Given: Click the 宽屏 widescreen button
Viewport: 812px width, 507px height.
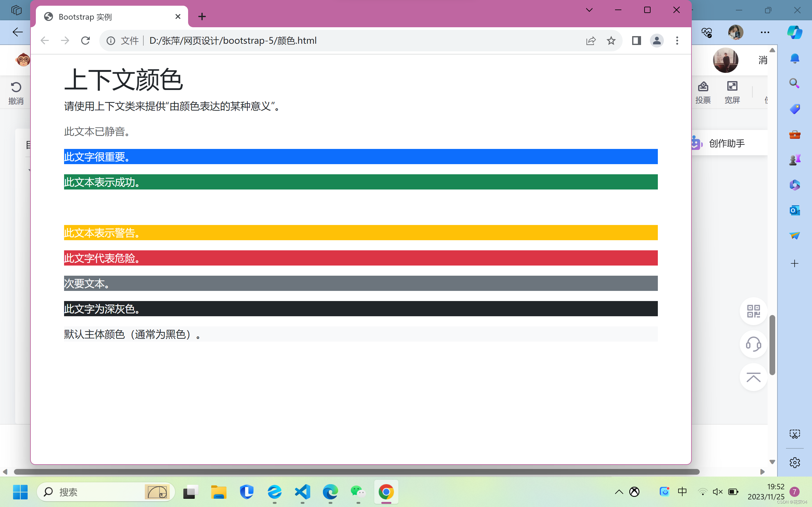Looking at the screenshot, I should [732, 92].
